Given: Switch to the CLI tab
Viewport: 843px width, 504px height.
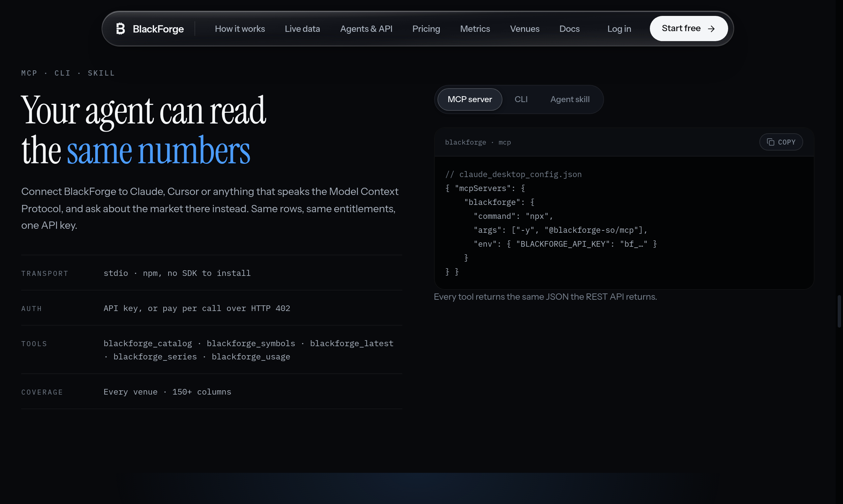Looking at the screenshot, I should point(521,99).
